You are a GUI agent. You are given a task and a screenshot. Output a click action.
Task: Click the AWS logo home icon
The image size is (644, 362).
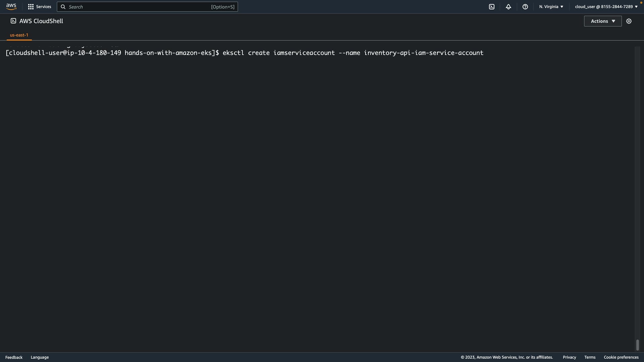[11, 7]
